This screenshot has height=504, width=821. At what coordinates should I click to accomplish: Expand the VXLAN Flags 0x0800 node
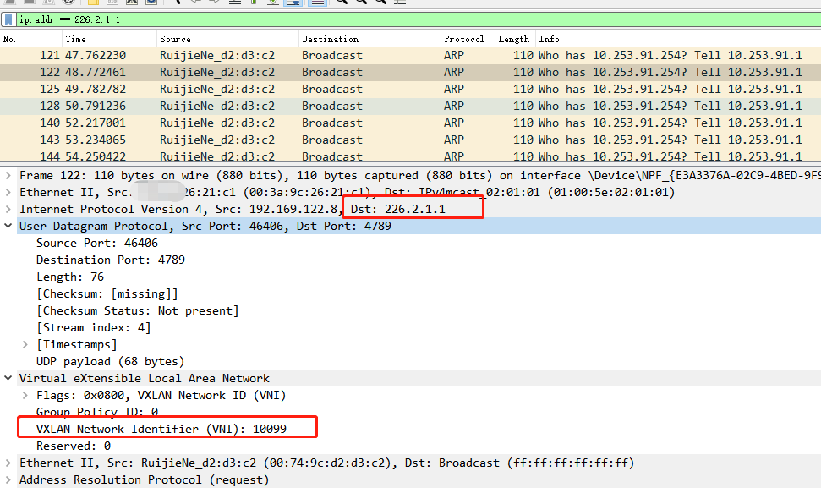coord(25,395)
